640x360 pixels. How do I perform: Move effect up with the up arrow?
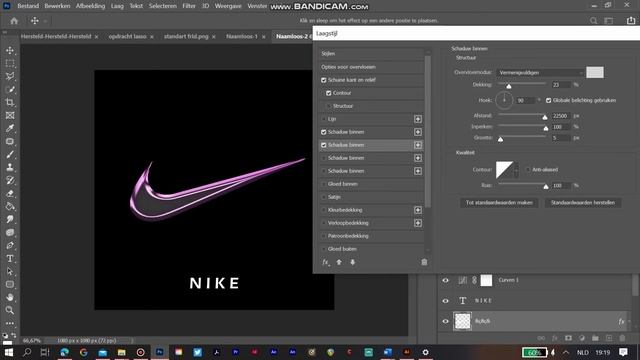(339, 262)
